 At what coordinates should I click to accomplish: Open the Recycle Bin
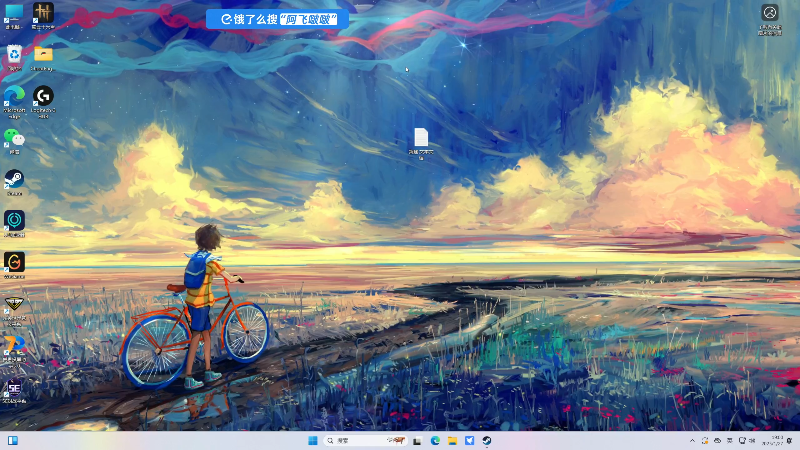(x=14, y=57)
